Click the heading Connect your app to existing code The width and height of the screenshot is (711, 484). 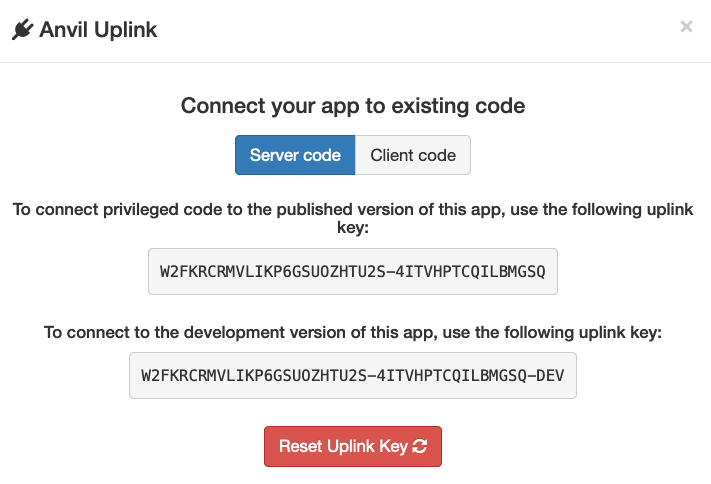pos(353,106)
